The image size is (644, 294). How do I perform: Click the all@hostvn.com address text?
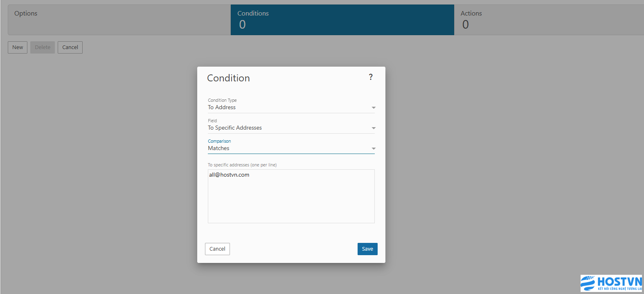tap(229, 175)
